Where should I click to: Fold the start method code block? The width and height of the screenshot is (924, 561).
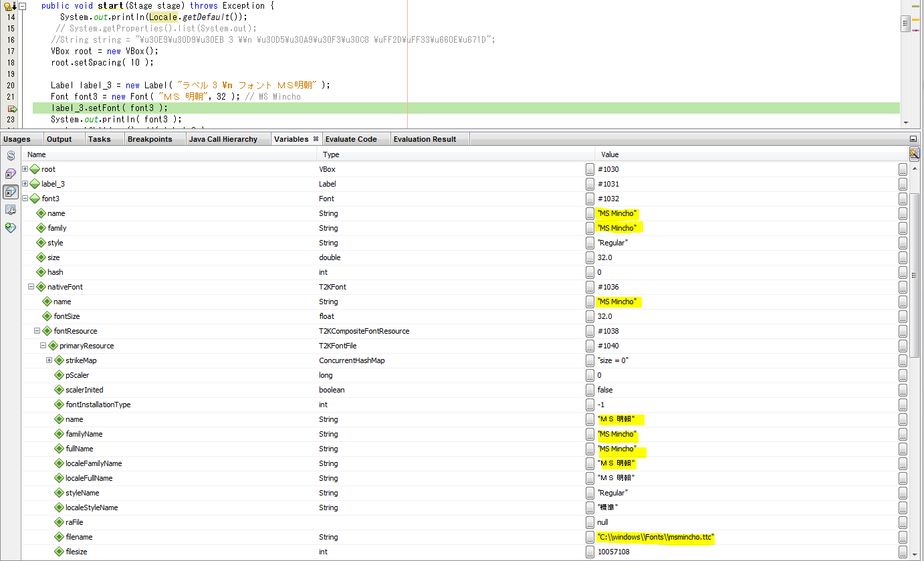pos(23,6)
